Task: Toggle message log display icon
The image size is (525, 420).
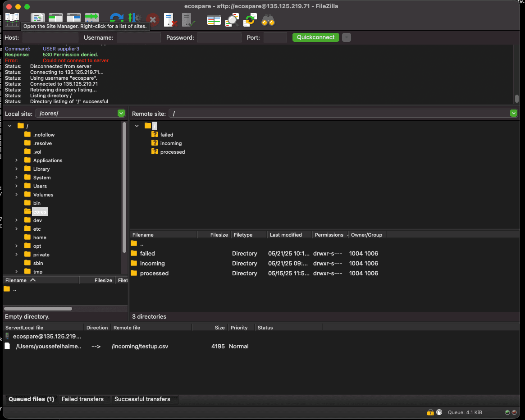Action: (38, 18)
